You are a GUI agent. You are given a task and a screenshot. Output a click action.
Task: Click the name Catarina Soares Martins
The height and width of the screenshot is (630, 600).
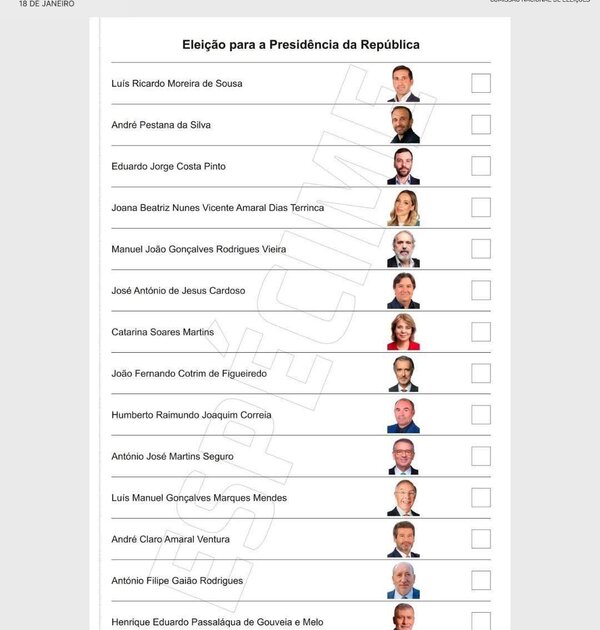[x=162, y=332]
